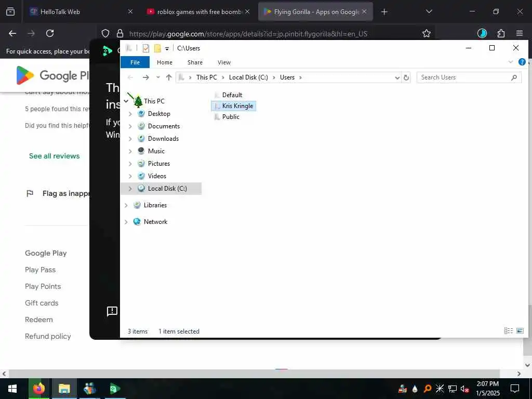Viewport: 532px width, 399px height.
Task: Open the Windows Start menu
Action: [x=12, y=389]
